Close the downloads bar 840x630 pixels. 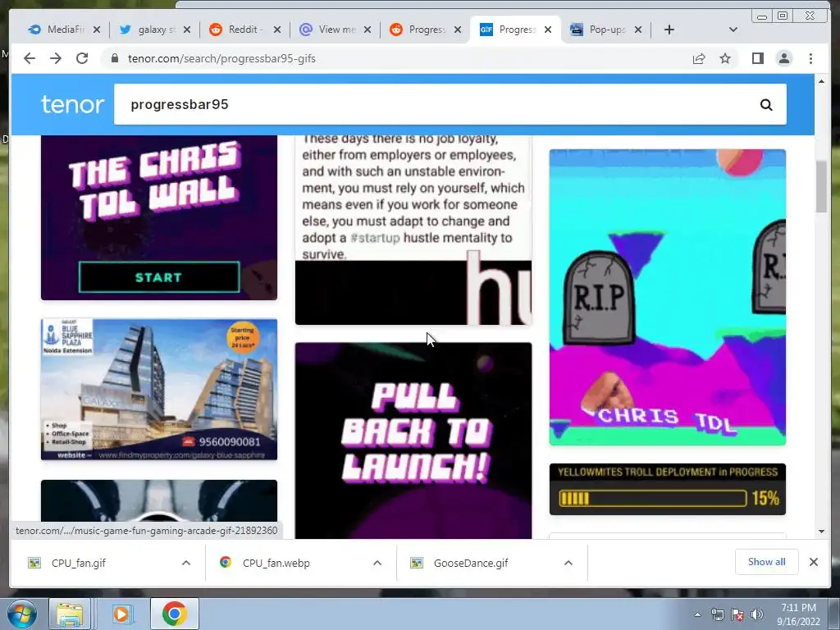(x=813, y=561)
